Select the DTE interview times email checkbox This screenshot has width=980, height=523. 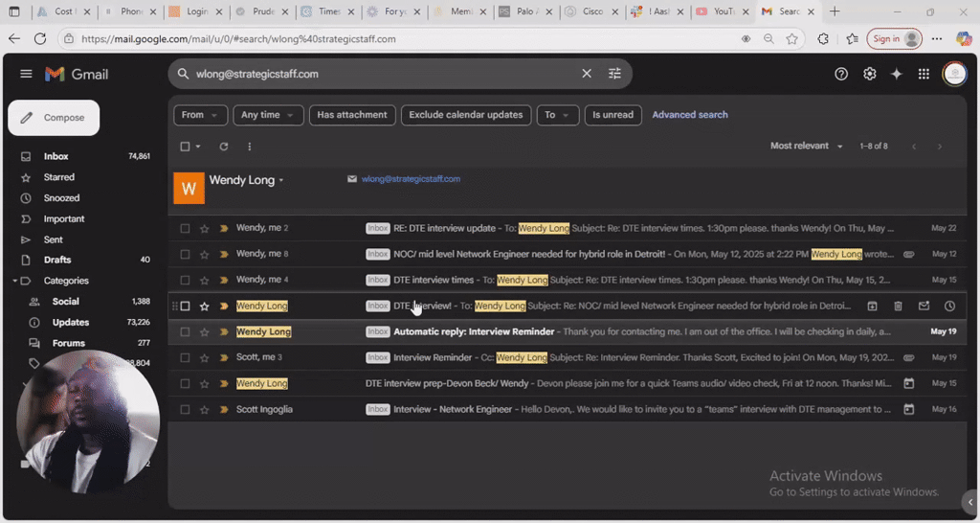point(185,281)
